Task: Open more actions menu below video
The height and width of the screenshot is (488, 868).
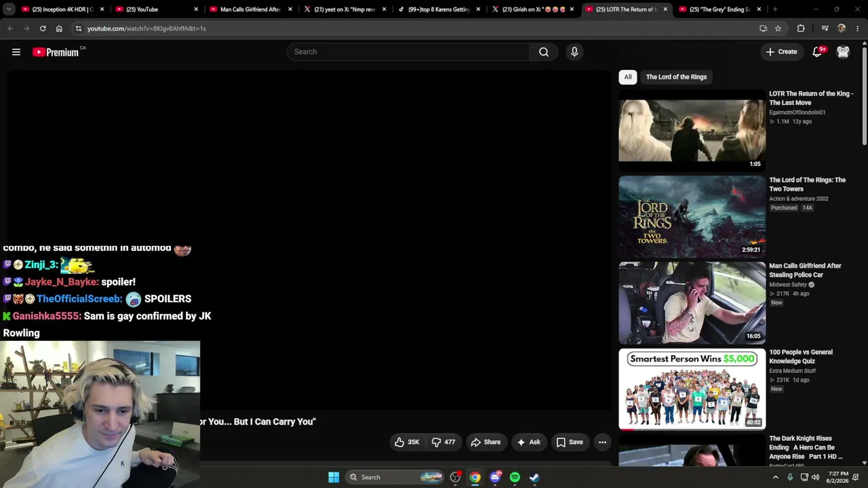Action: pyautogui.click(x=602, y=443)
